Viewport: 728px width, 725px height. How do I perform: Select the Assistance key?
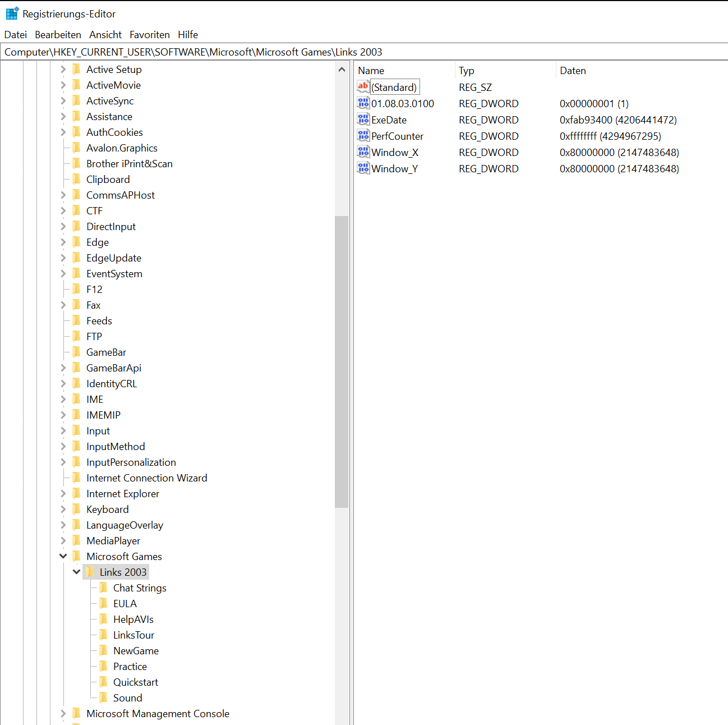pyautogui.click(x=109, y=116)
